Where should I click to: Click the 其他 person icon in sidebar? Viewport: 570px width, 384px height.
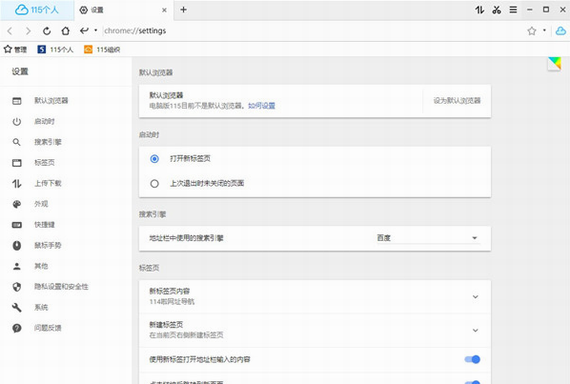17,266
